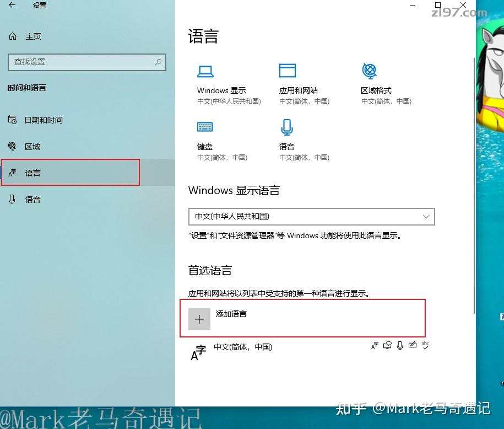The height and width of the screenshot is (429, 504).
Task: Click the large A字 icon by 中文(简体，中国)
Action: click(x=198, y=353)
